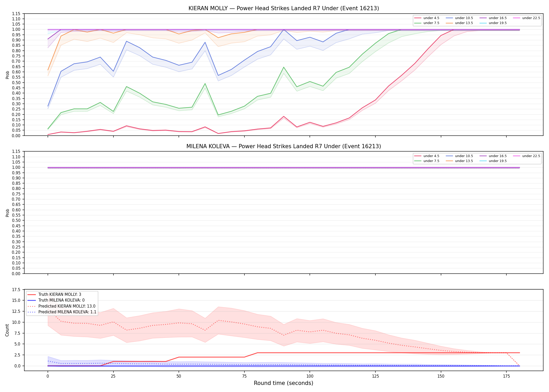Click "Prob" axis label on Milena Koleva chart

click(8, 213)
